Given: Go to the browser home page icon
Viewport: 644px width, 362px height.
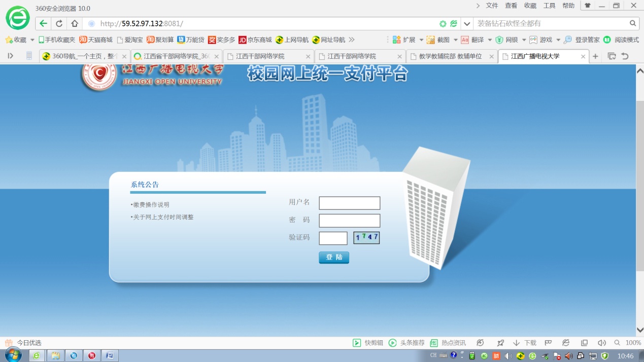Looking at the screenshot, I should pos(75,23).
